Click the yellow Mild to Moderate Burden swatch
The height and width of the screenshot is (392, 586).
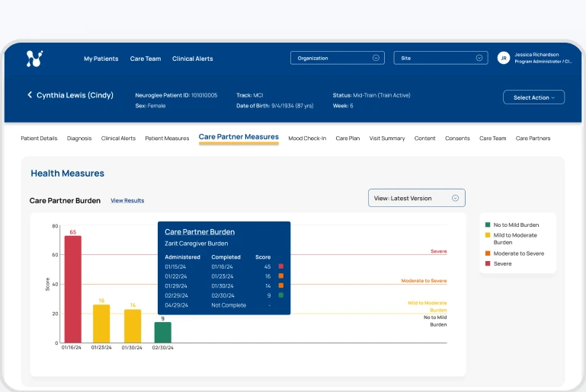pos(488,235)
